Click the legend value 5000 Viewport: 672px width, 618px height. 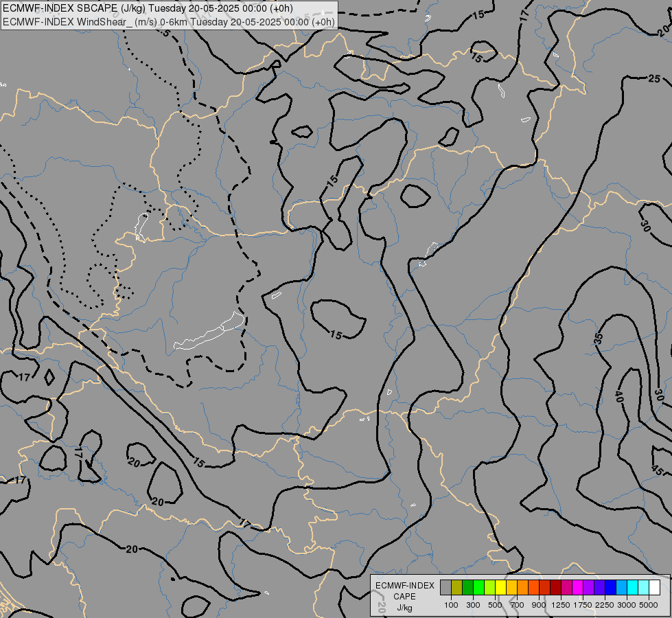pyautogui.click(x=649, y=605)
